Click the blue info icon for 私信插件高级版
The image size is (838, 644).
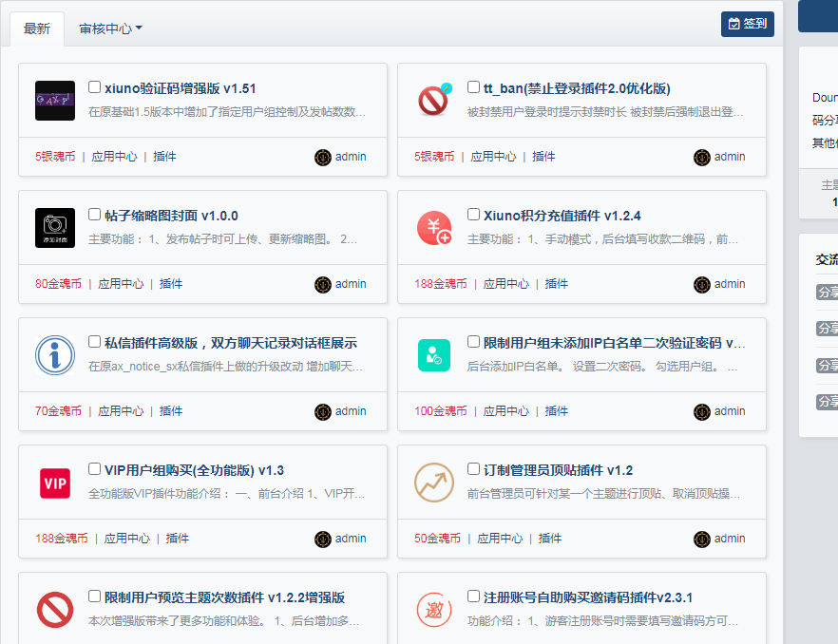click(x=55, y=355)
